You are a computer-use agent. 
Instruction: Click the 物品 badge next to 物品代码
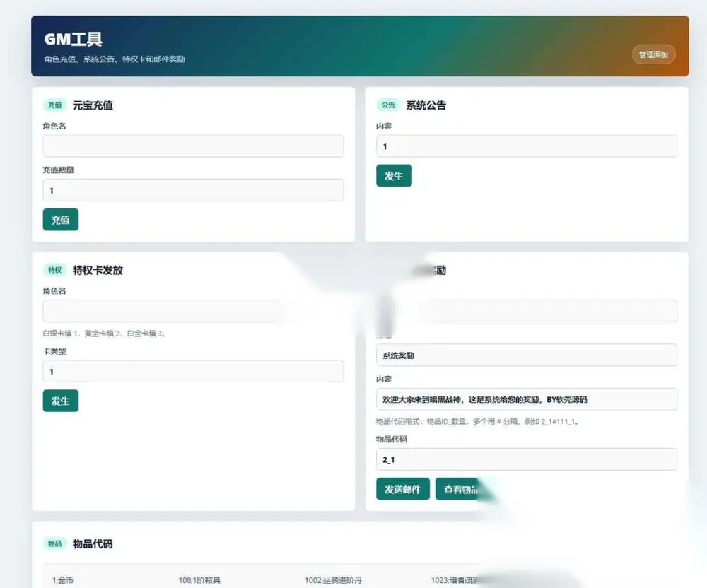coord(55,543)
